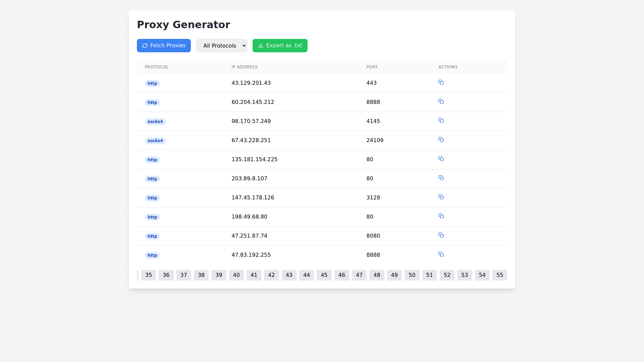Copy proxy with port 24109
Screen dimensions: 644x362
[x=441, y=140]
